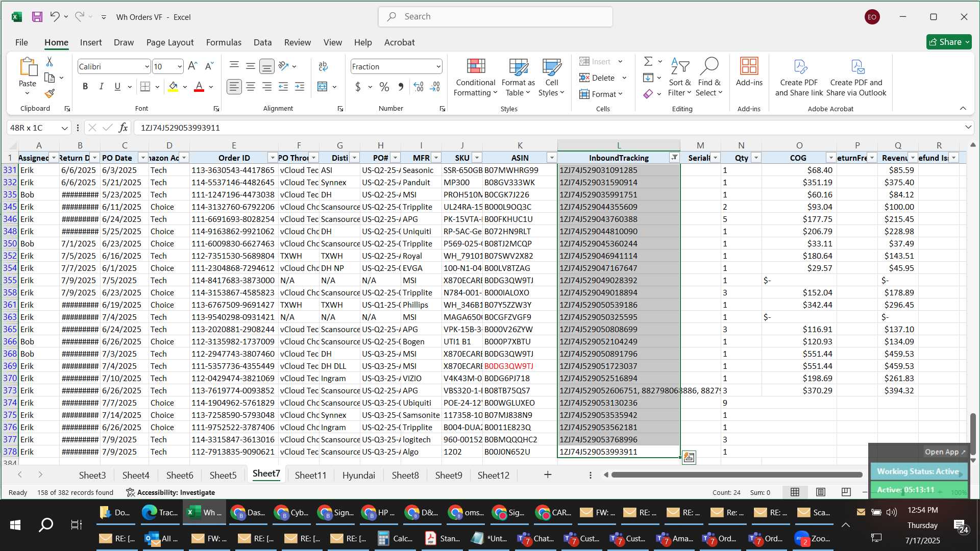Viewport: 980px width, 551px height.
Task: Open the Order ID column filter dropdown
Action: click(x=273, y=158)
